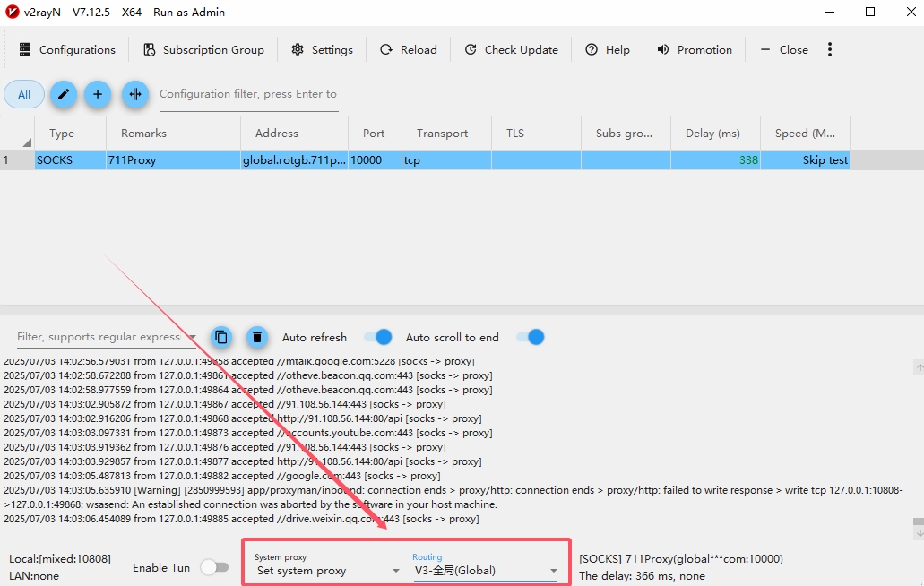
Task: Expand the Routing dropdown list
Action: 485,571
